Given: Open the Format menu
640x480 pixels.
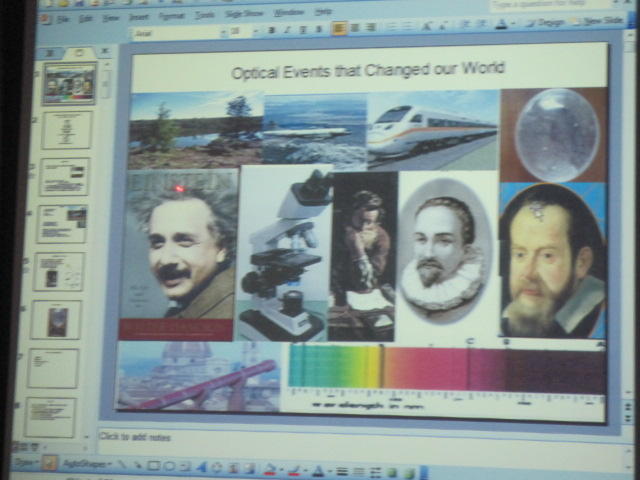Looking at the screenshot, I should click(170, 15).
